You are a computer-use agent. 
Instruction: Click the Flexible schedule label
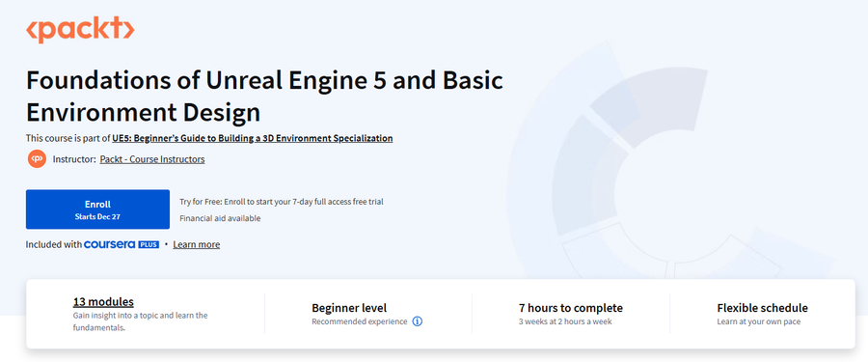click(762, 308)
